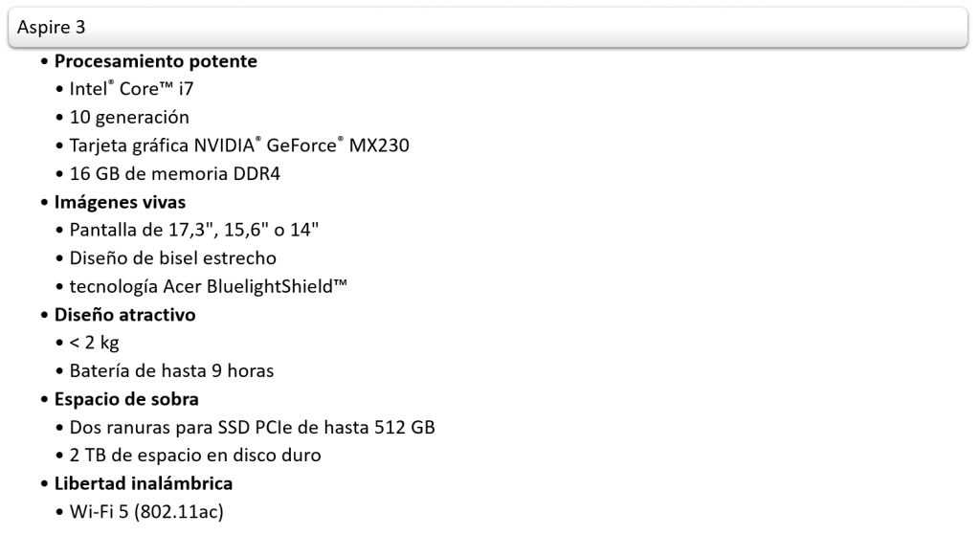Click the Acer BluelightShield technology line
The width and height of the screenshot is (980, 535).
point(208,286)
